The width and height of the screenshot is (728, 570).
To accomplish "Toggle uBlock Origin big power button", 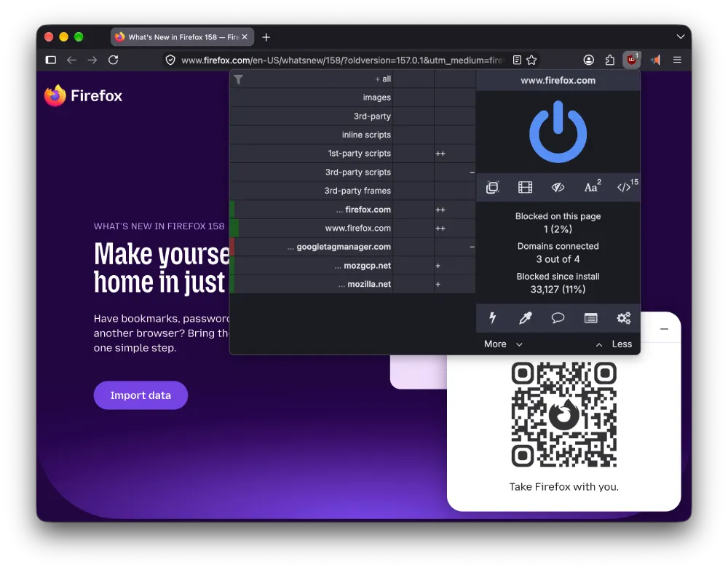I will point(558,132).
